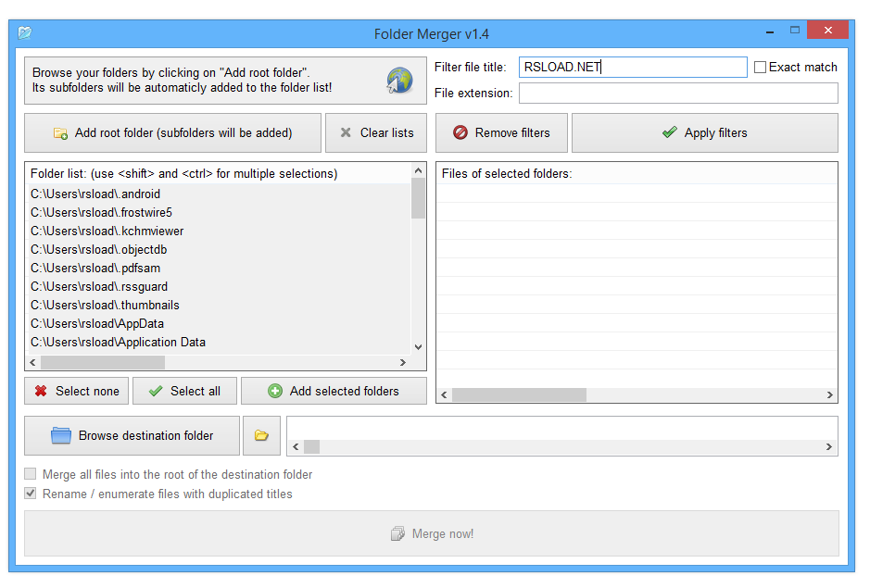The width and height of the screenshot is (870, 588).
Task: Click folder list vertical scrollbar thumb
Action: coord(419,198)
